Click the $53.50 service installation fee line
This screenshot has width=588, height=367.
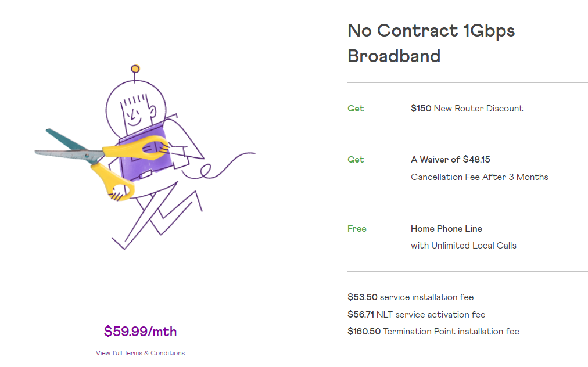pos(410,297)
